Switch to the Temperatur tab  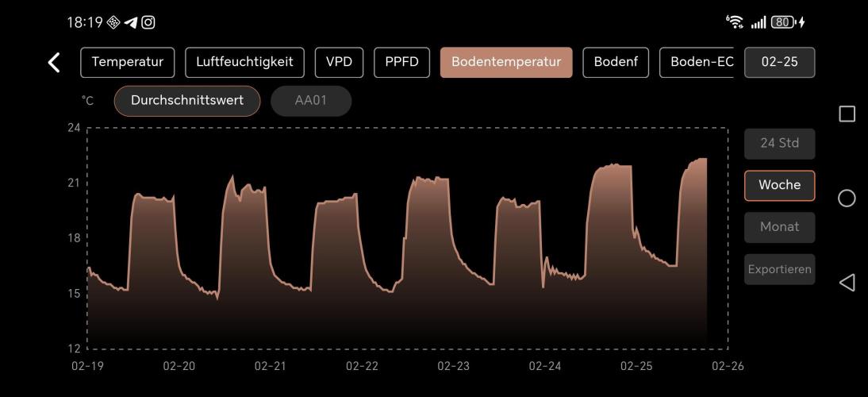coord(127,62)
